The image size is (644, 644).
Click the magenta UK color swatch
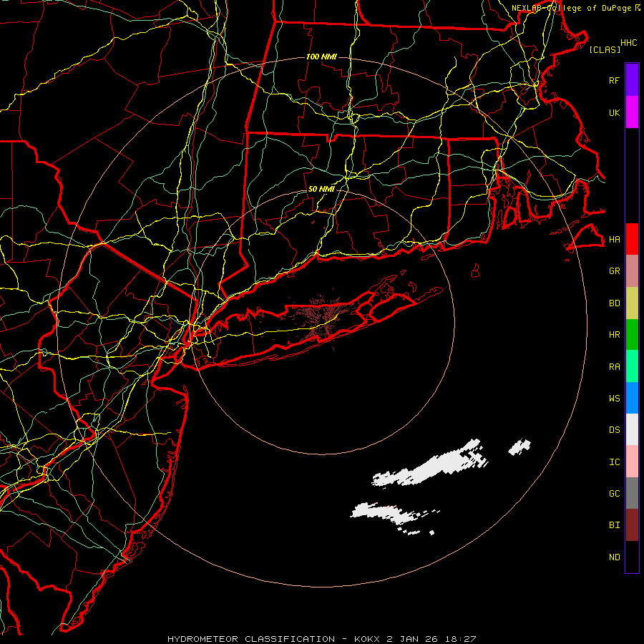(x=632, y=112)
